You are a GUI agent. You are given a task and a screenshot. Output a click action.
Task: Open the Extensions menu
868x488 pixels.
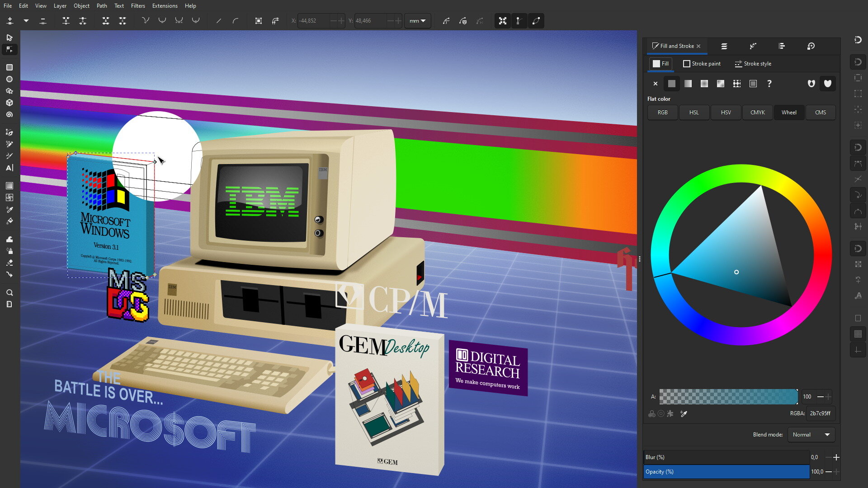click(x=165, y=6)
